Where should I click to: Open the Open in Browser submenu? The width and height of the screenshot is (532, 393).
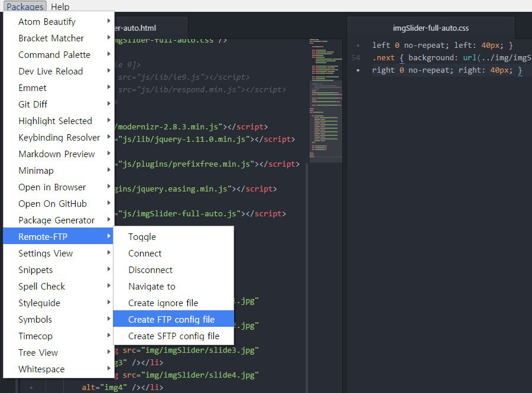point(59,187)
